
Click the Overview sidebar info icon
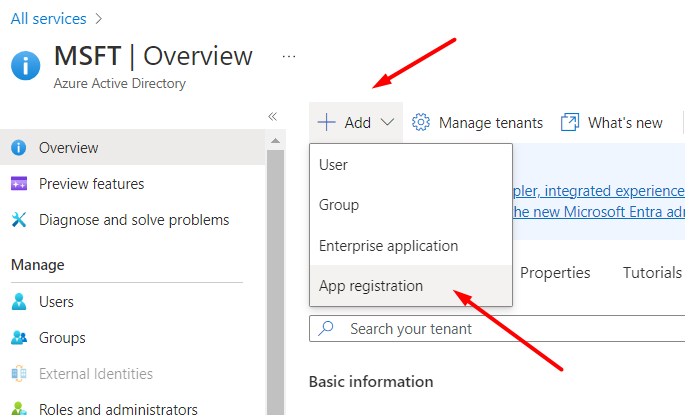pyautogui.click(x=18, y=148)
